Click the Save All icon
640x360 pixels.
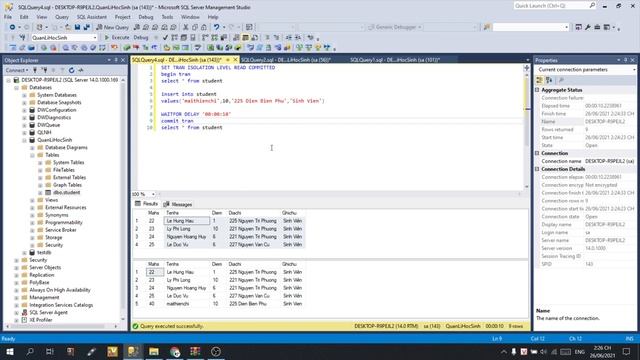87,27
